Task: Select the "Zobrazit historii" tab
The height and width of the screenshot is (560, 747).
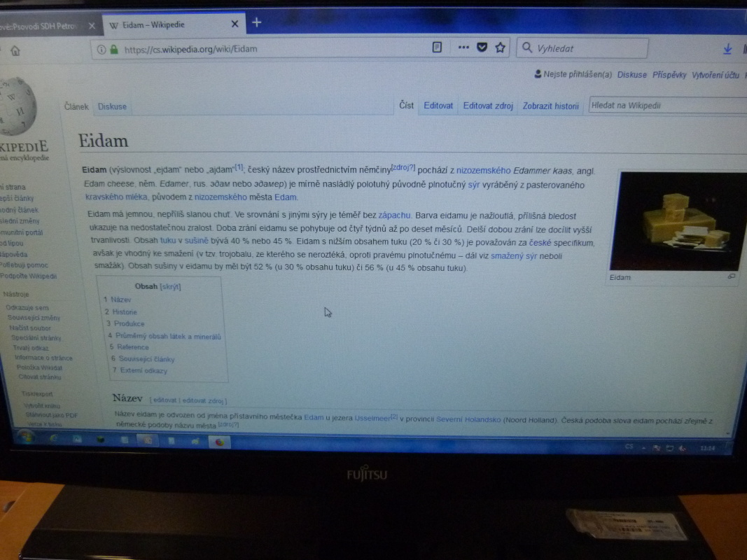Action: point(551,106)
